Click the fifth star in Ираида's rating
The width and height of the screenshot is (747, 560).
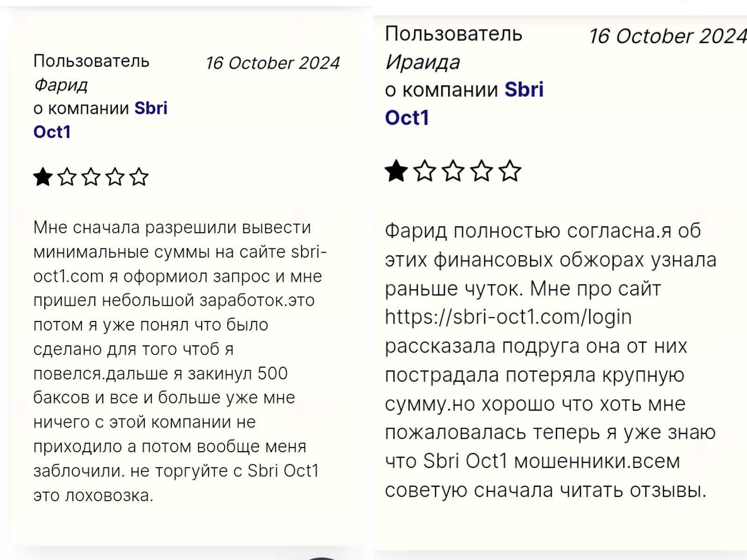pos(510,171)
